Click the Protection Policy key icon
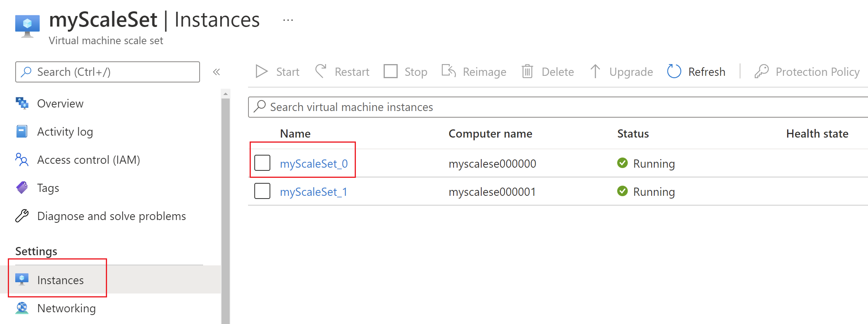This screenshot has height=324, width=868. (x=761, y=72)
